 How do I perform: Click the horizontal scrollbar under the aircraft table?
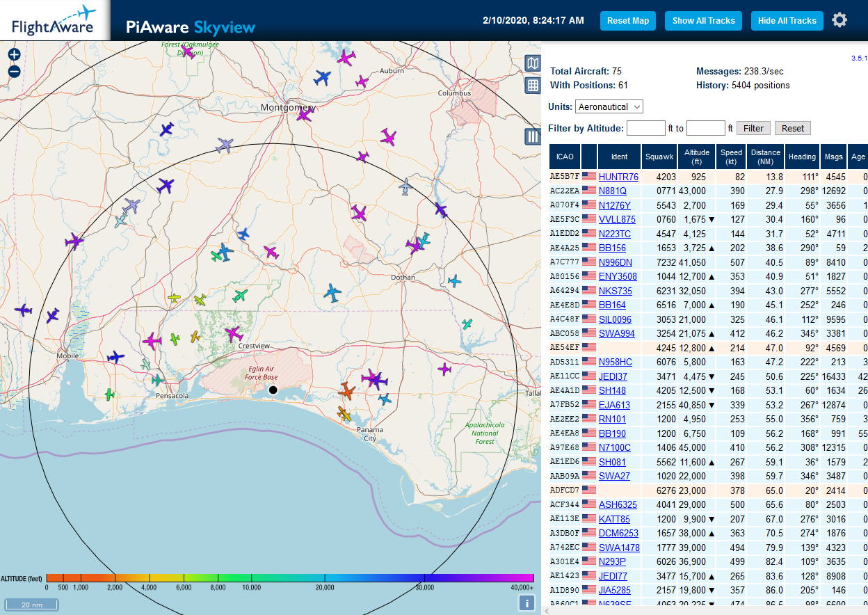click(x=705, y=610)
